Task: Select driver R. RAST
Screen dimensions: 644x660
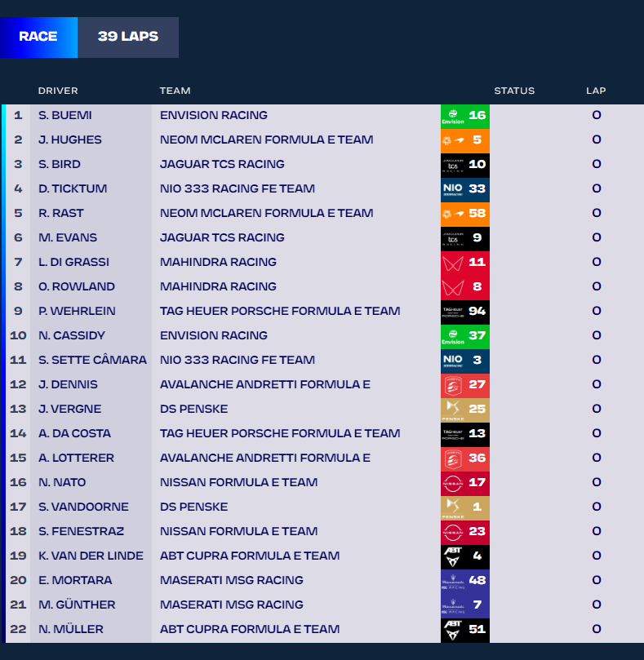Action: click(61, 213)
